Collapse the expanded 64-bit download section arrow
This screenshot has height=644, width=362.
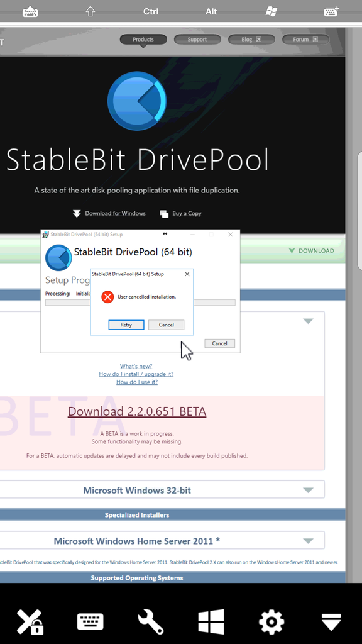pyautogui.click(x=308, y=321)
